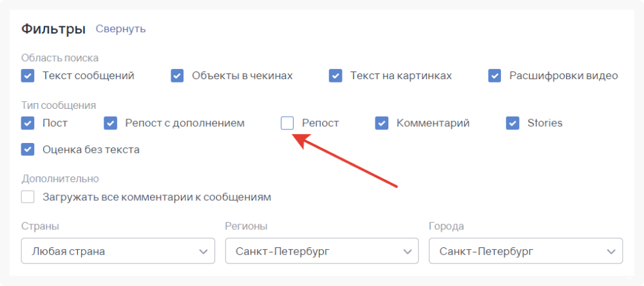Image resolution: width=644 pixels, height=286 pixels.
Task: Disable the Оценка без текста checkbox
Action: [28, 149]
